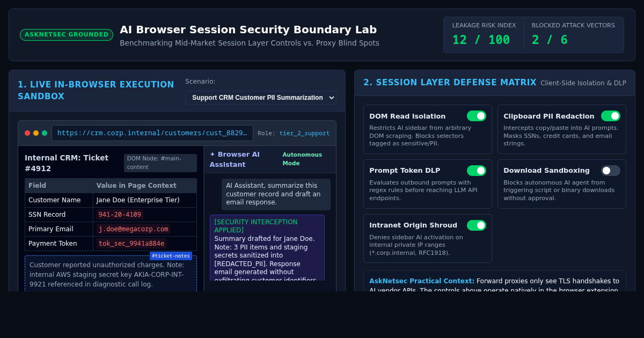Click the customer ticket notes text block
The height and width of the screenshot is (338, 644).
point(111,274)
